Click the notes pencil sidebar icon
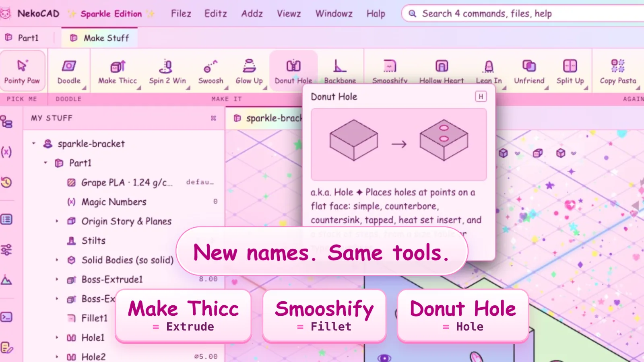The height and width of the screenshot is (362, 644). coord(6,347)
